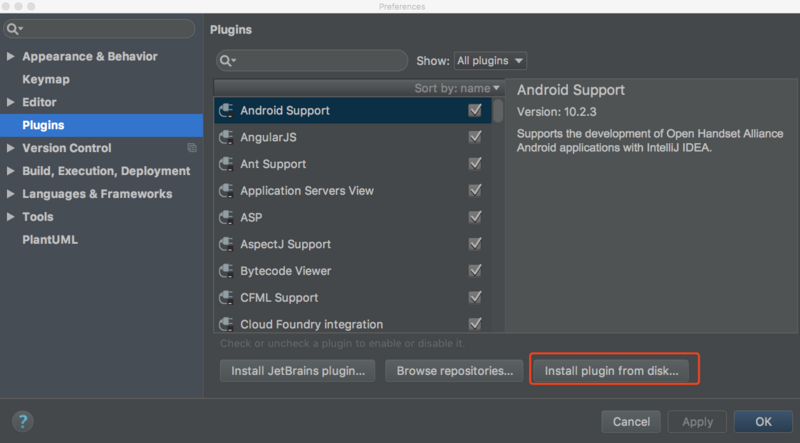This screenshot has width=800, height=443.
Task: Uncheck Application Servers View checkbox
Action: (474, 190)
